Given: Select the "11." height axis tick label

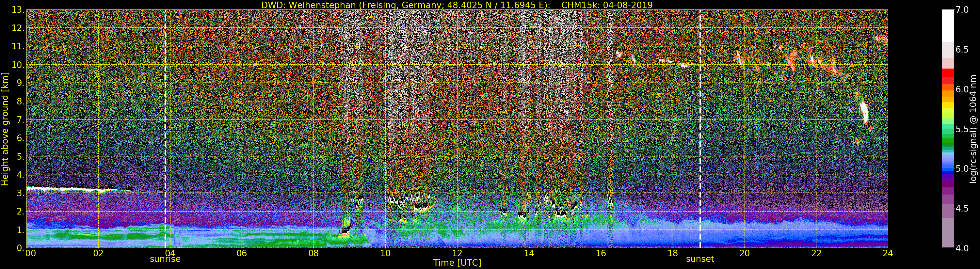Looking at the screenshot, I should click(18, 47).
